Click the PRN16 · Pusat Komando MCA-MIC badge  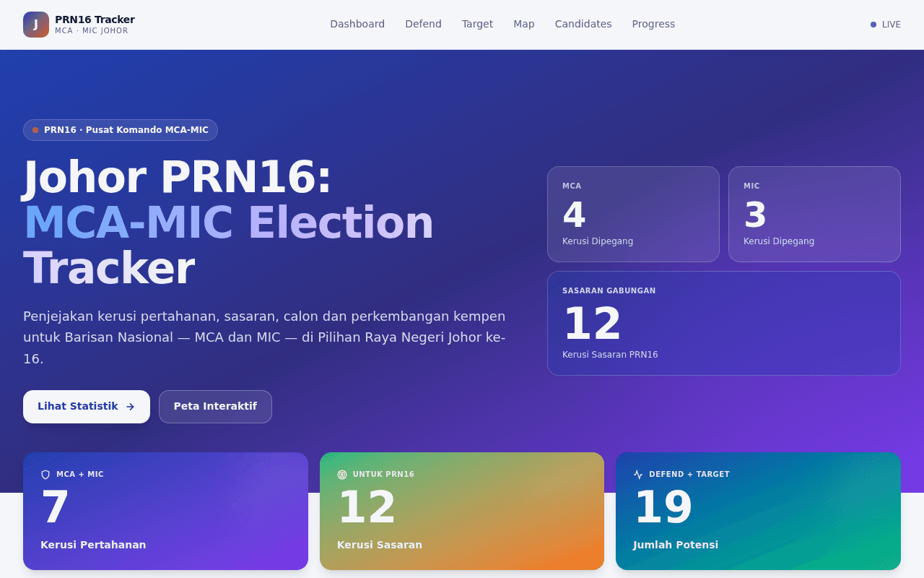tap(121, 130)
